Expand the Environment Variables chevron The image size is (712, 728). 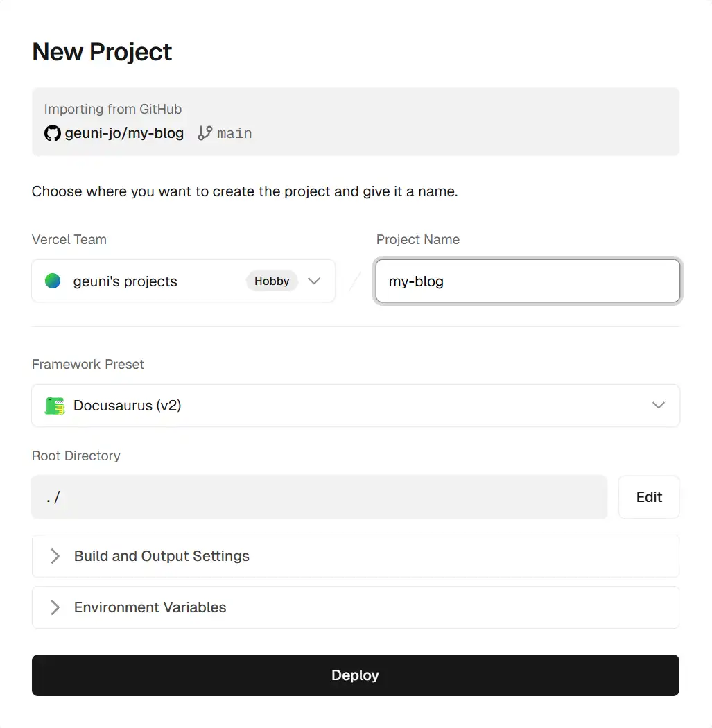click(55, 607)
